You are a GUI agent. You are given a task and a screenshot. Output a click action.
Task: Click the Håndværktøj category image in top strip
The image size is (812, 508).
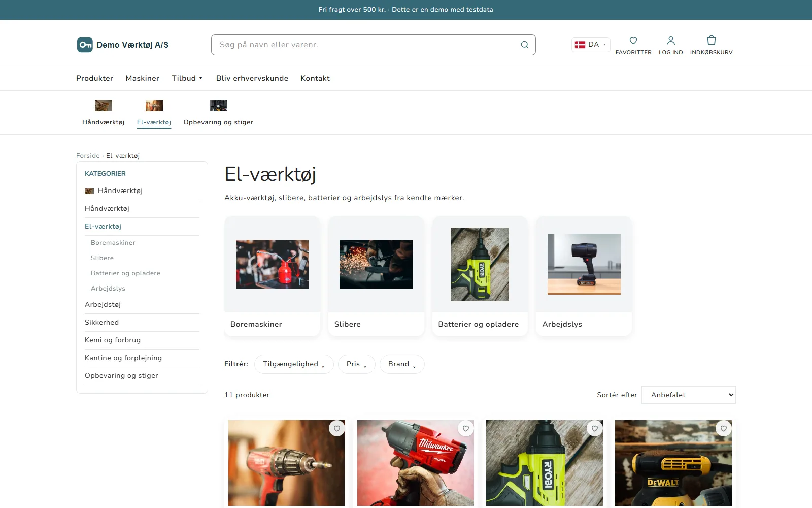104,106
